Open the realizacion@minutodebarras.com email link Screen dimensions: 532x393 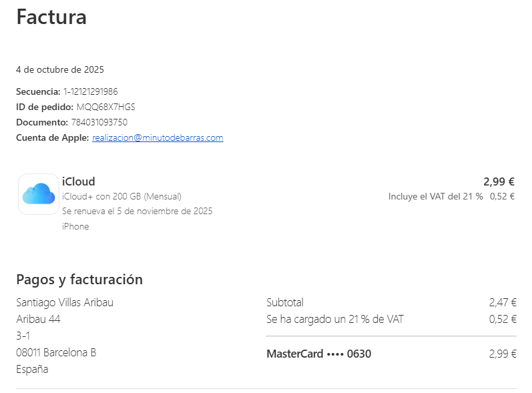pyautogui.click(x=158, y=138)
